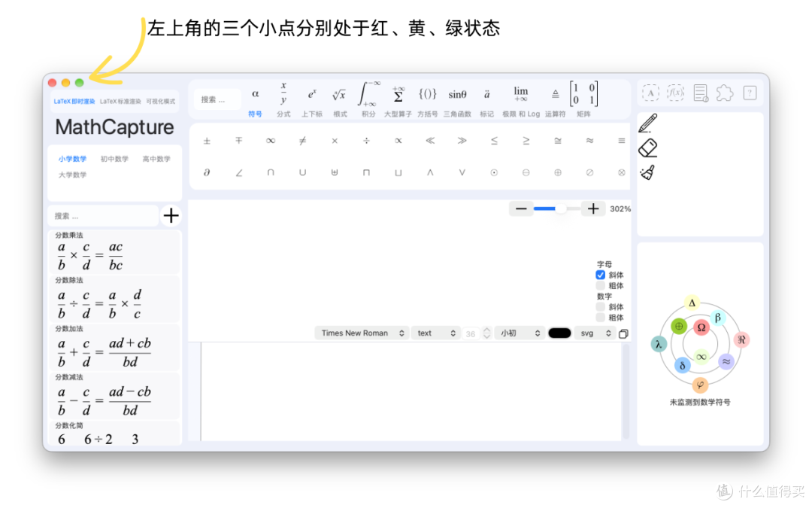Open the 分式 fraction category
Image resolution: width=812 pixels, height=508 pixels.
(283, 100)
